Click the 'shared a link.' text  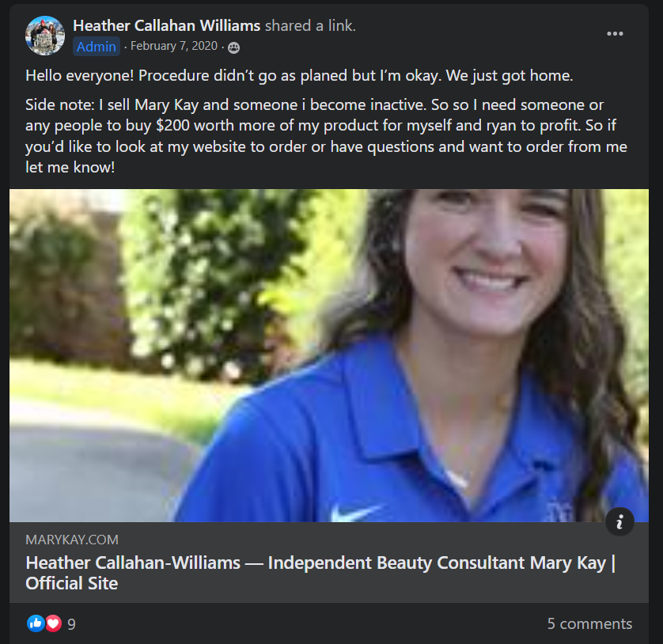pyautogui.click(x=310, y=26)
